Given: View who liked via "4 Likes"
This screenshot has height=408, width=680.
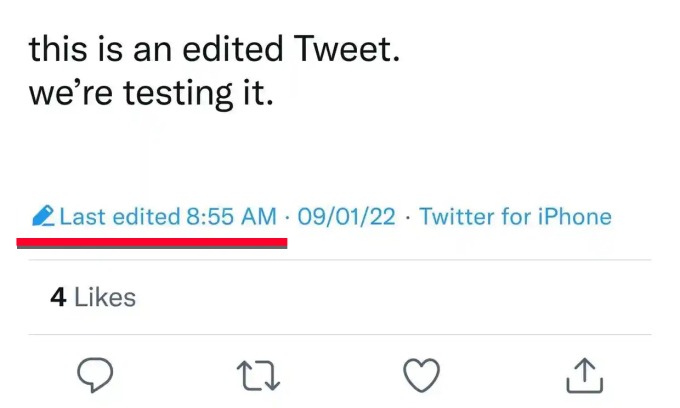Looking at the screenshot, I should pos(92,297).
